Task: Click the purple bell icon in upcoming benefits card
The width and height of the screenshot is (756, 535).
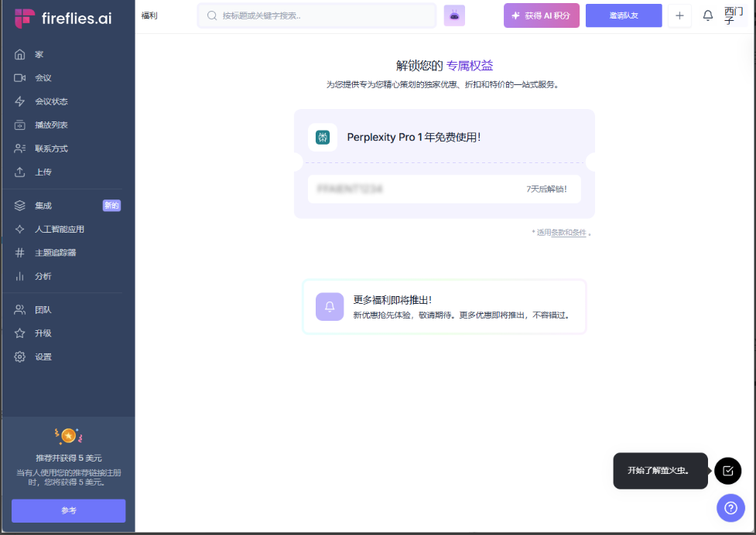Action: pos(330,307)
